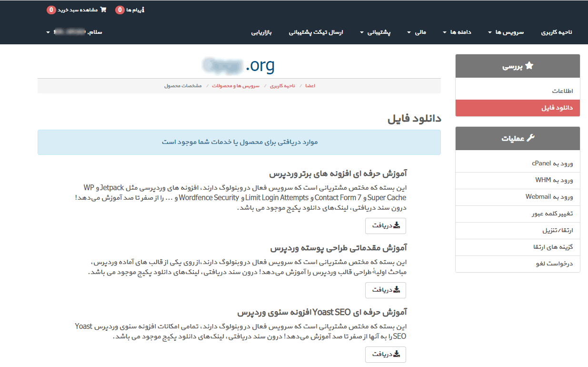Image resolution: width=588 pixels, height=367 pixels.
Task: Click the messages info icon
Action: 143,10
